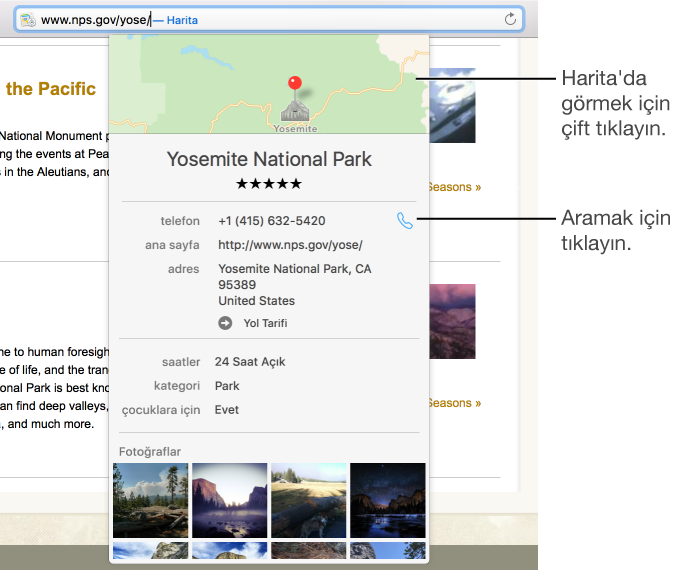Click the five-star rating
This screenshot has height=572, width=696.
tap(269, 183)
